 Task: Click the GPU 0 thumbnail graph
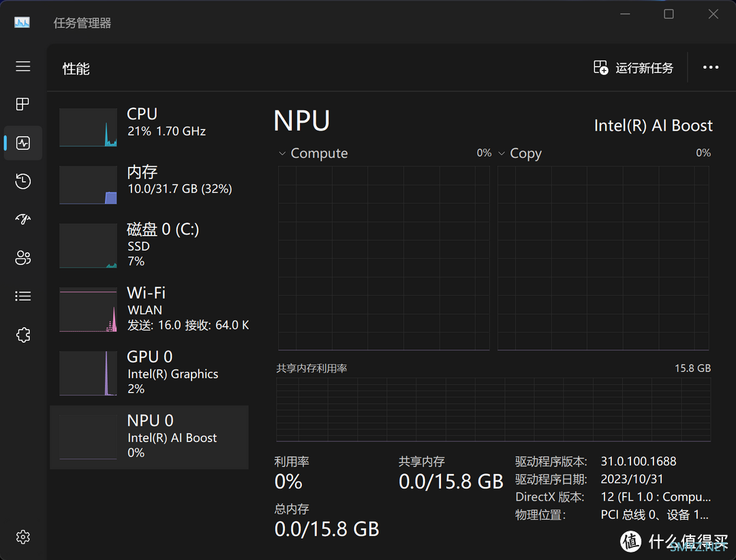point(88,373)
